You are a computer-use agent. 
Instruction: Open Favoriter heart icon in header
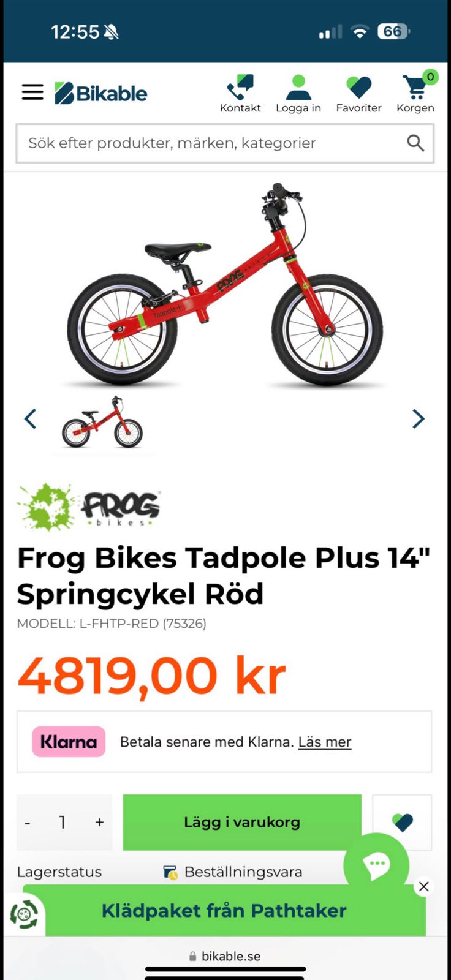click(359, 88)
